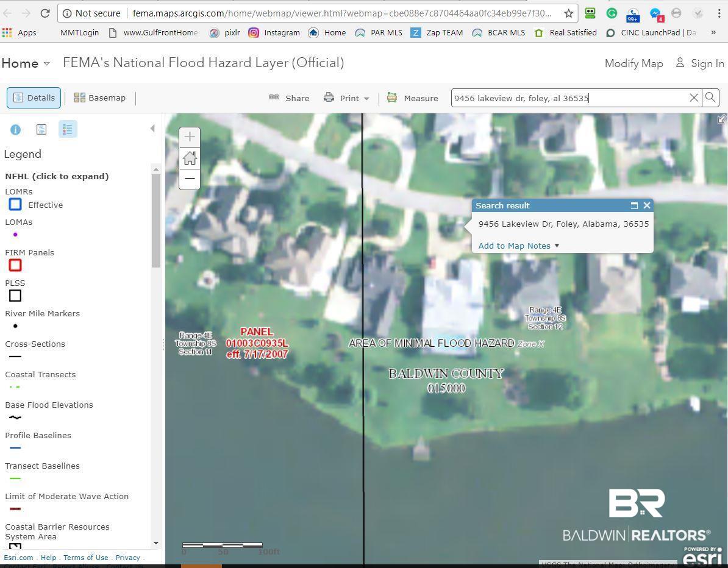Select the Legend list icon
Image resolution: width=728 pixels, height=568 pixels.
[68, 129]
